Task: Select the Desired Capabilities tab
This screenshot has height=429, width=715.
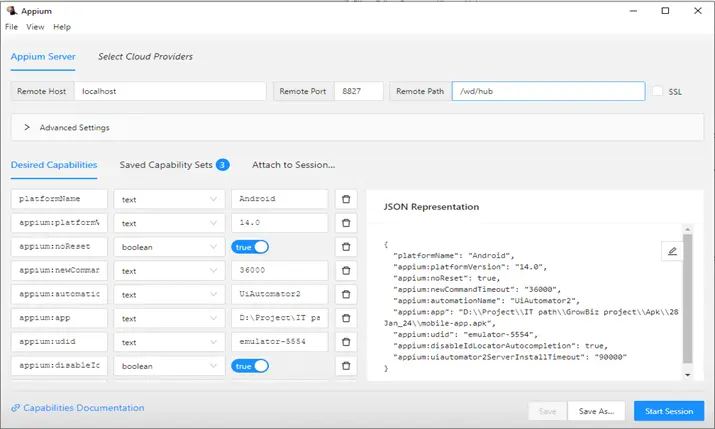Action: coord(54,165)
